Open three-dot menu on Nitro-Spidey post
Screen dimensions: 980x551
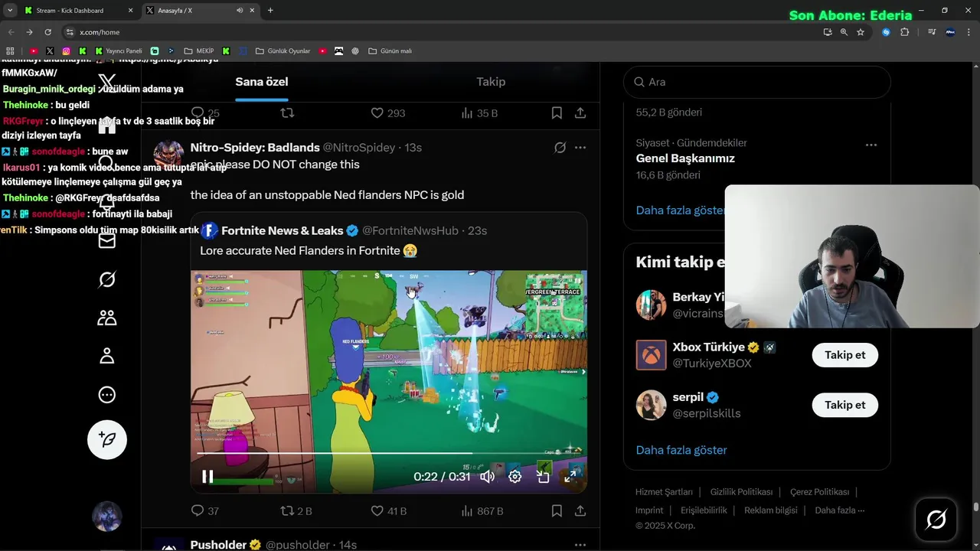(580, 147)
